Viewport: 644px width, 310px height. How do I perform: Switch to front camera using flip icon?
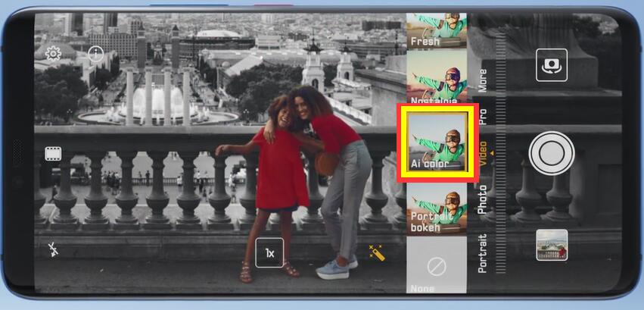(x=551, y=65)
